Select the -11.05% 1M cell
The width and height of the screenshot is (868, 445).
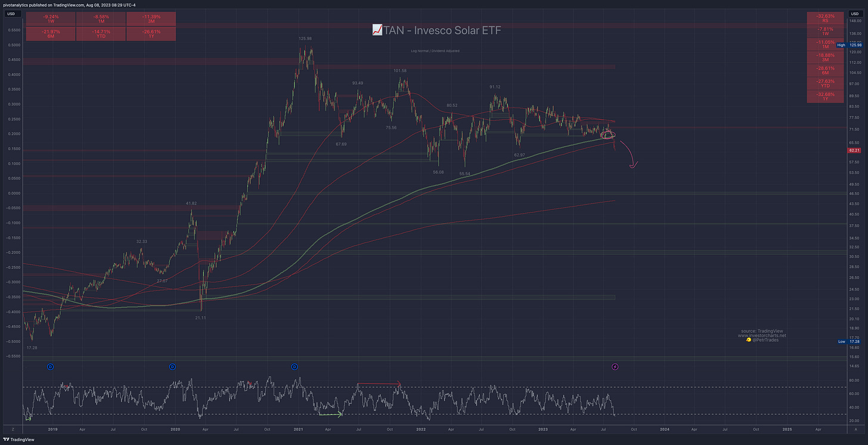point(826,44)
